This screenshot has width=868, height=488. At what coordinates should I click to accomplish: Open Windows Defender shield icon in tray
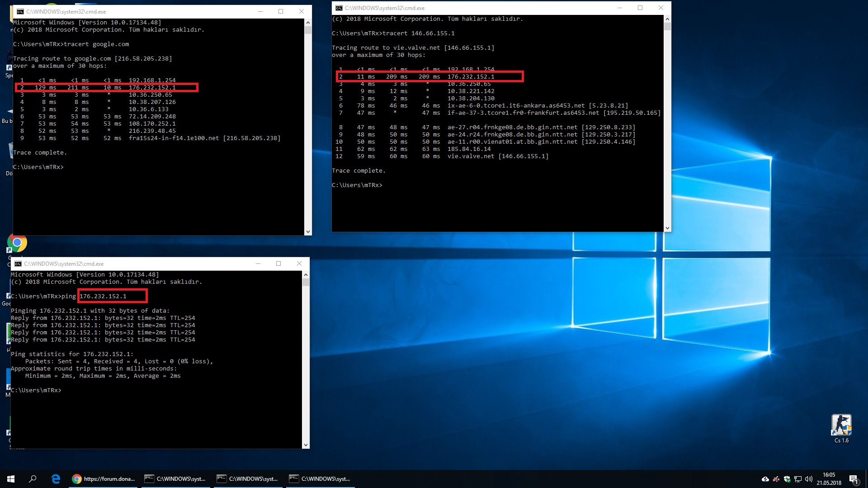pos(787,479)
